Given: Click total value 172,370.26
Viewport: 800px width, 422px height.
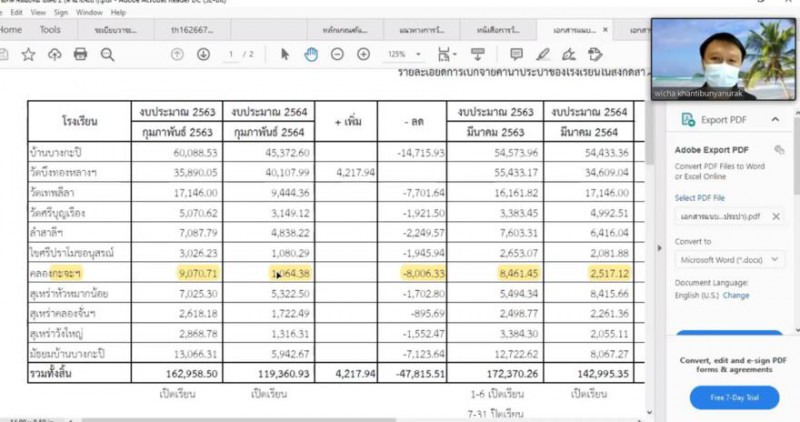Looking at the screenshot, I should pyautogui.click(x=512, y=374).
